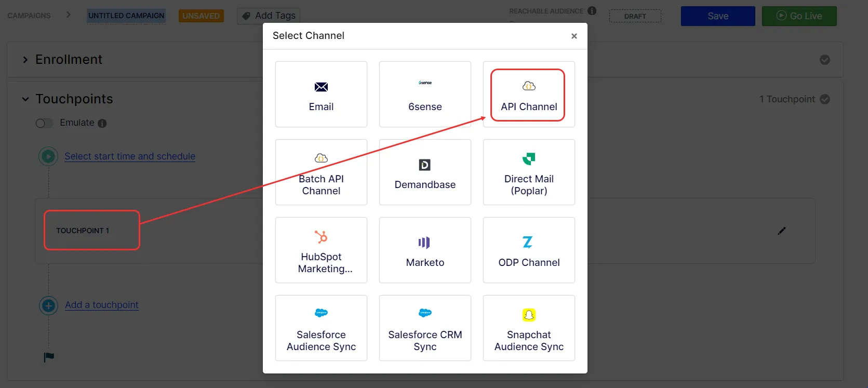Click the campaign end flag icon
The width and height of the screenshot is (868, 388).
[x=49, y=357]
